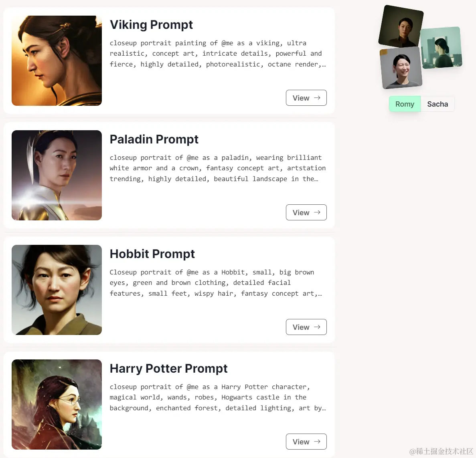
Task: Click the arrow icon in Paladin View button
Action: pyautogui.click(x=317, y=212)
